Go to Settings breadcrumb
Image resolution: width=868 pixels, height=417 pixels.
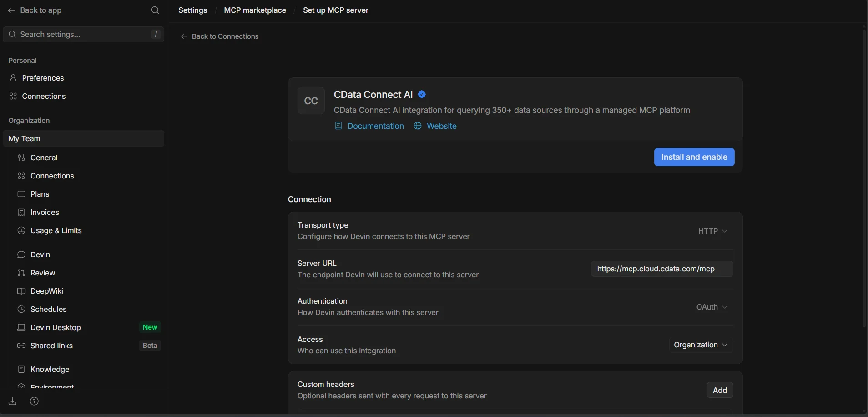pos(193,10)
